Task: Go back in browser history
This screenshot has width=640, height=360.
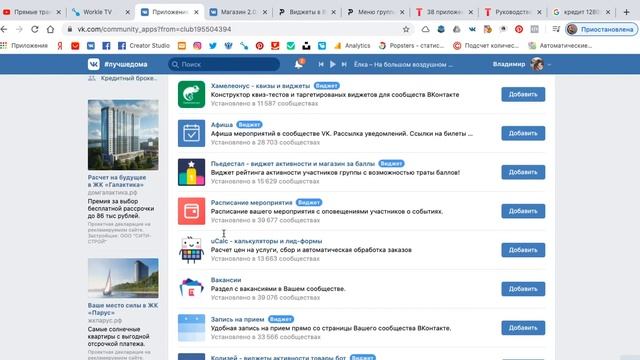Action: pos(4,29)
